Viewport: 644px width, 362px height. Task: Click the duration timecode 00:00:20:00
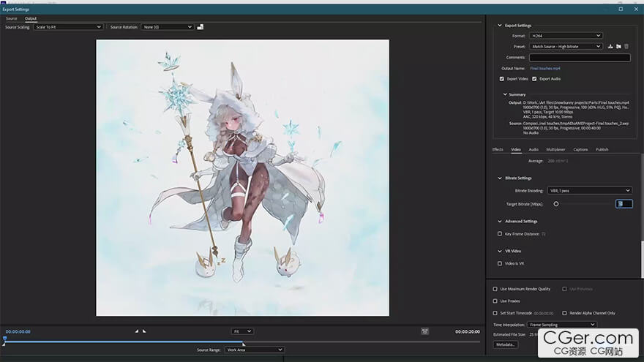[468, 331]
